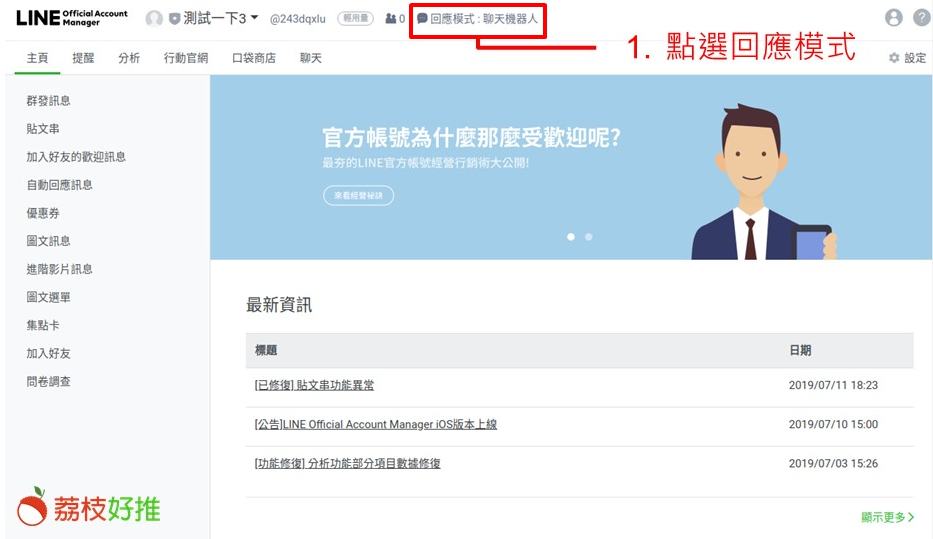Open the user profile icon at top right
This screenshot has height=539, width=933.
tap(893, 18)
